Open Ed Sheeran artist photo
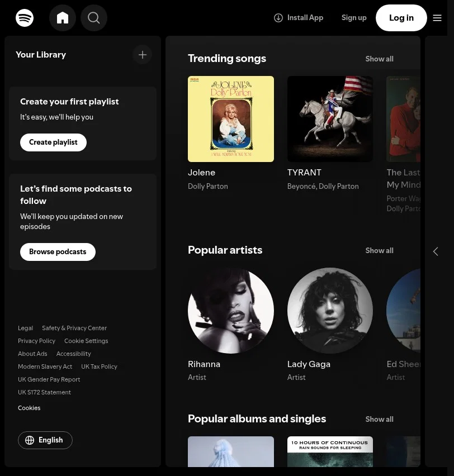 [403, 311]
